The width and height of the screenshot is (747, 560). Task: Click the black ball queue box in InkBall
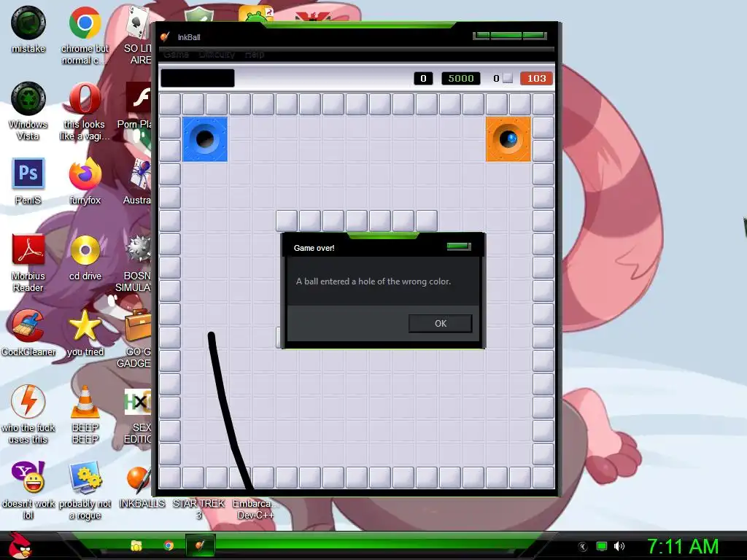click(x=197, y=78)
